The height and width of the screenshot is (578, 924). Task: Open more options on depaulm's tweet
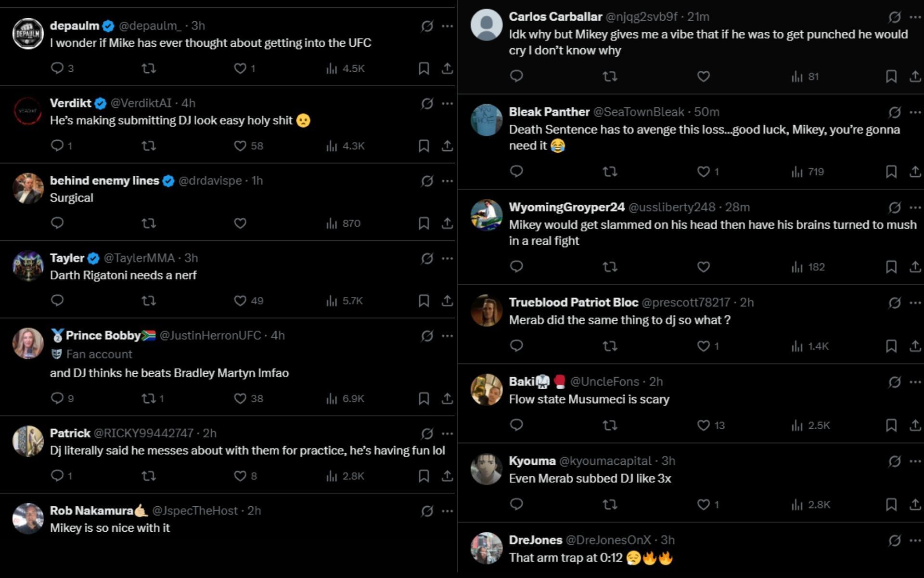click(447, 26)
